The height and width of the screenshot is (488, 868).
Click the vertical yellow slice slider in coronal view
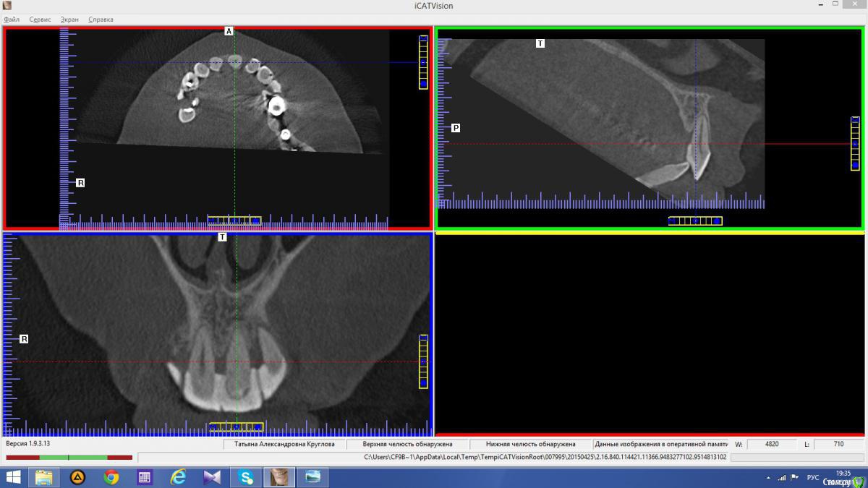[423, 361]
